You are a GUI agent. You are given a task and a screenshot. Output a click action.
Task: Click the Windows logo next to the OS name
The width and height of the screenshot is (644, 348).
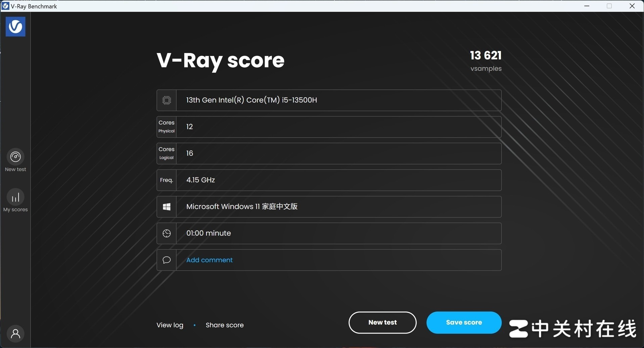point(166,207)
